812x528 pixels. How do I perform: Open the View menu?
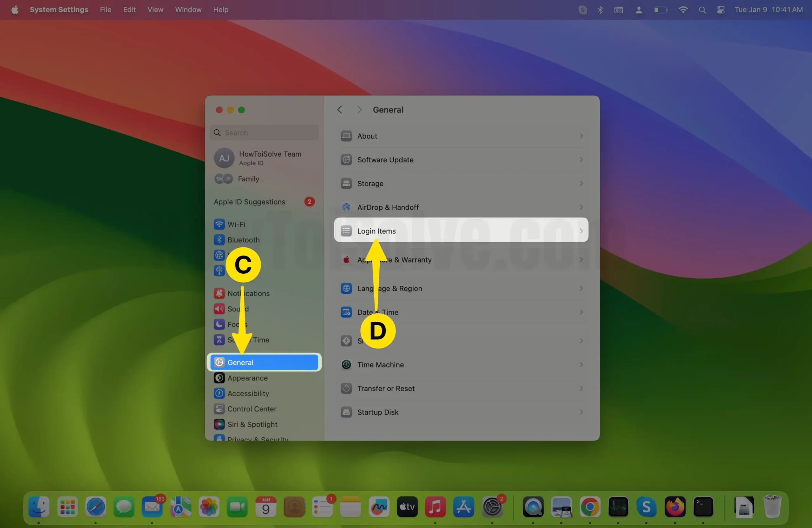[155, 10]
